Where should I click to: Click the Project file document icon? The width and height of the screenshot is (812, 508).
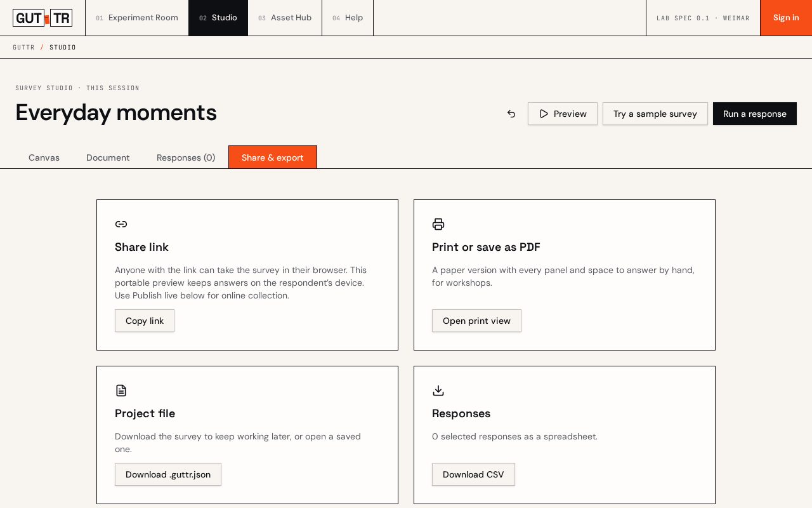121,391
